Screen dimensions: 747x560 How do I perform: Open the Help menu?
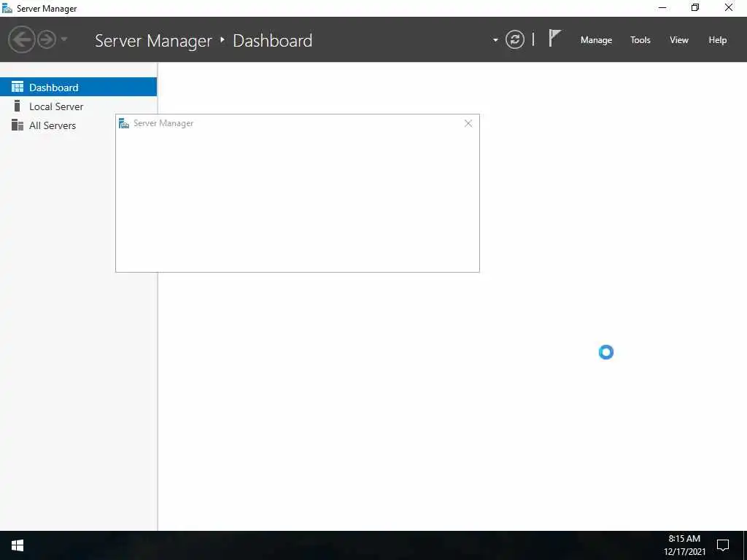click(x=718, y=40)
